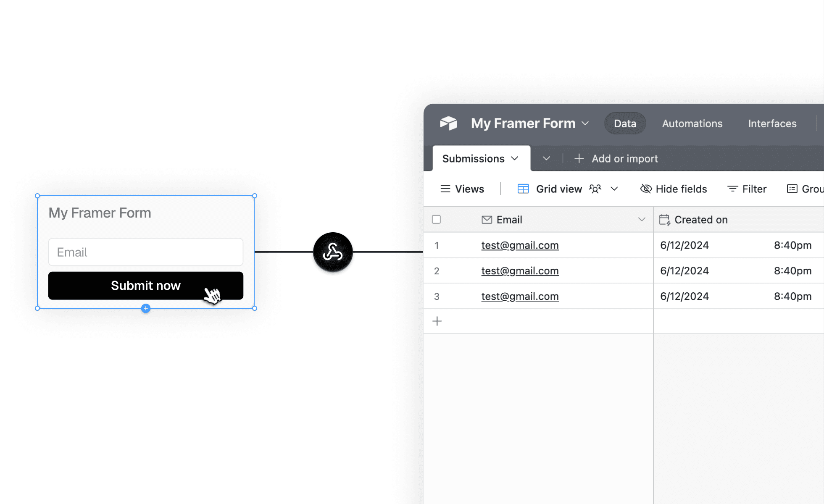Screen dimensions: 824x504
Task: Add a new row with the plus icon
Action: point(437,321)
